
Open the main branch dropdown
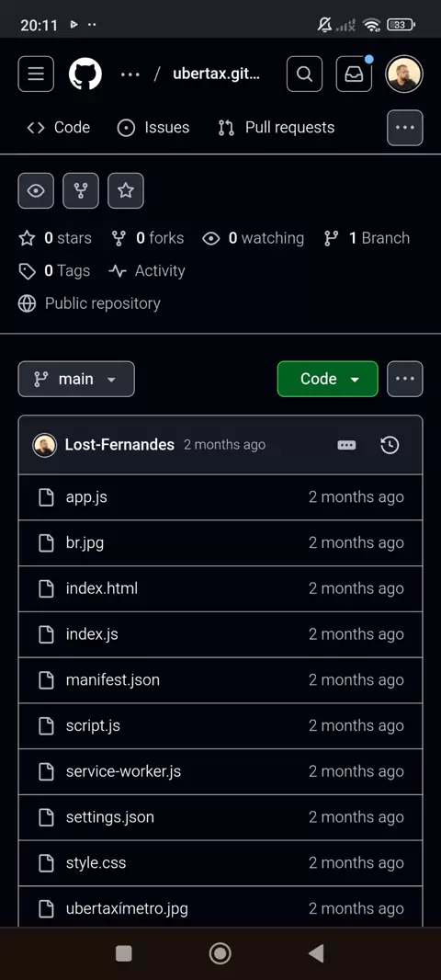coord(76,379)
